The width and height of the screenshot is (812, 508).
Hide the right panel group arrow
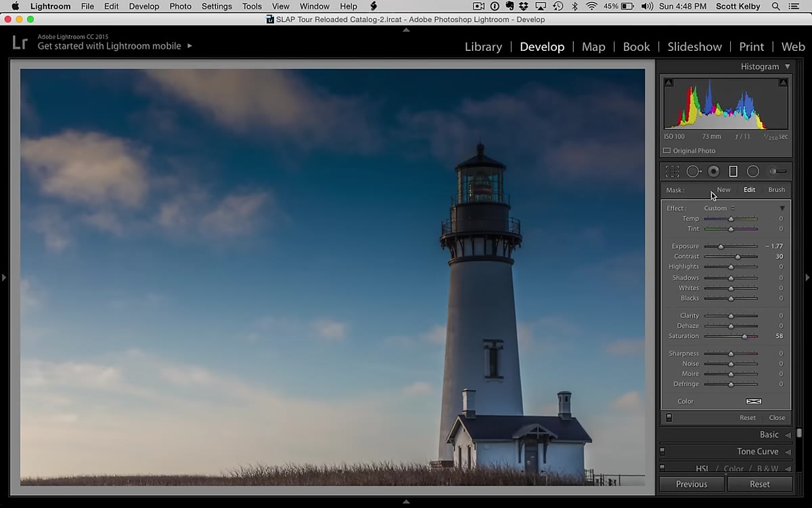coord(807,277)
